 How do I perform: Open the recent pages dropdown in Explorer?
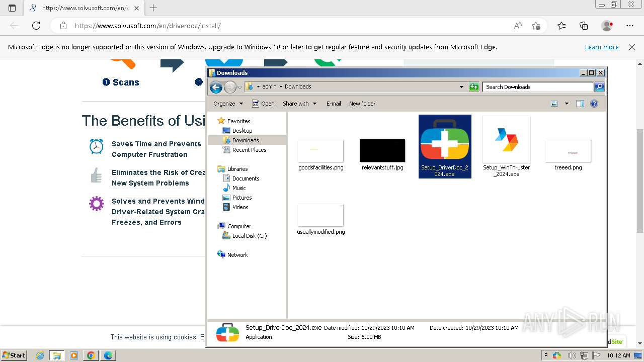click(239, 87)
